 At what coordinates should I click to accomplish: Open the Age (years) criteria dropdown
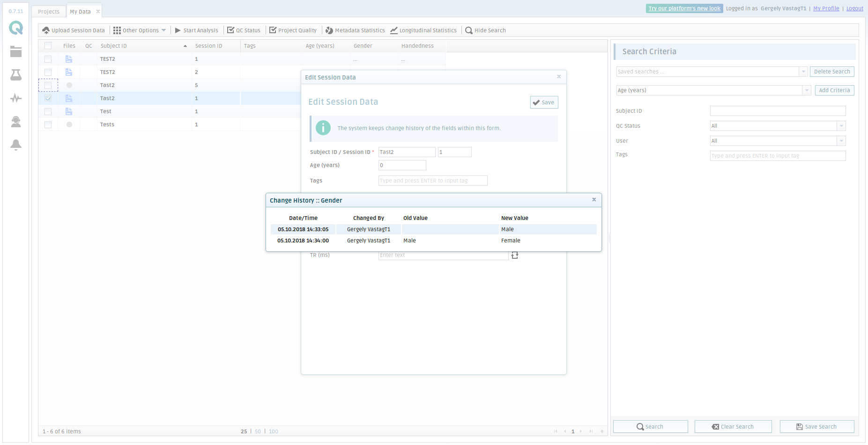tap(806, 90)
